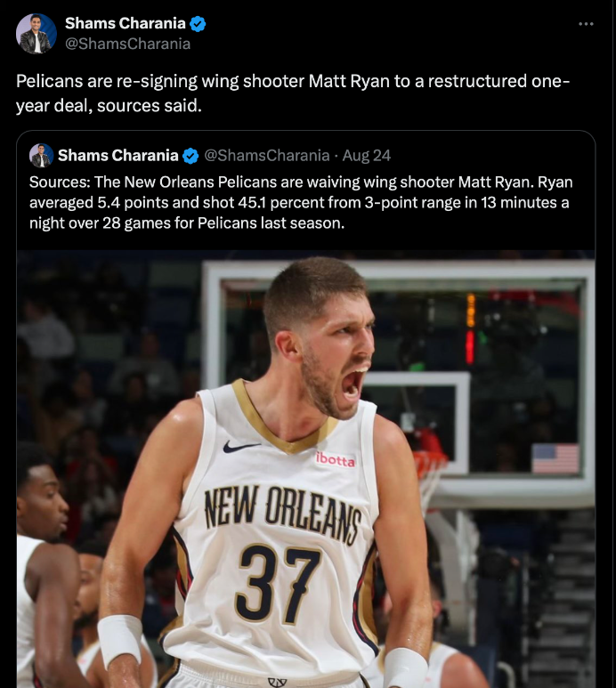Click main tweet text about re-signing Matt Ryan
This screenshot has height=688, width=616.
293,93
